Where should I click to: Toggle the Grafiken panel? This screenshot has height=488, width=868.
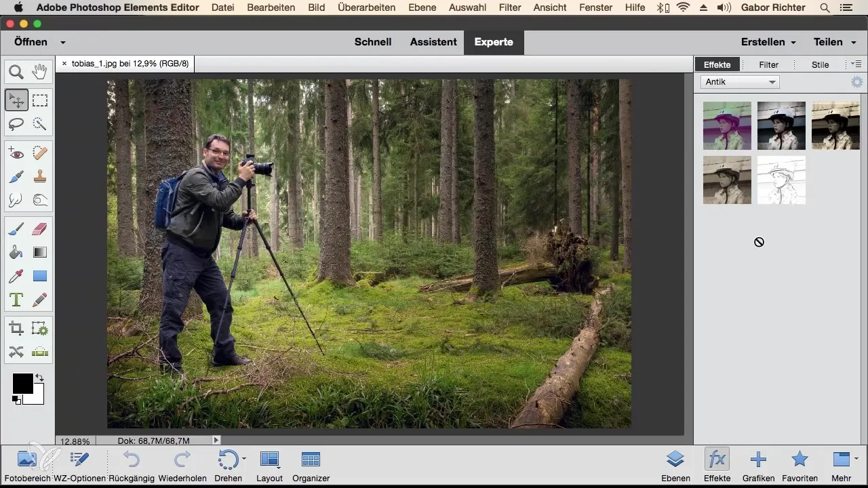click(x=758, y=466)
